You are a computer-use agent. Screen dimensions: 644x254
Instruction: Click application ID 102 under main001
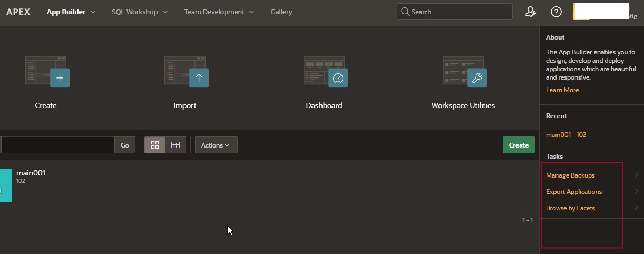(x=21, y=181)
